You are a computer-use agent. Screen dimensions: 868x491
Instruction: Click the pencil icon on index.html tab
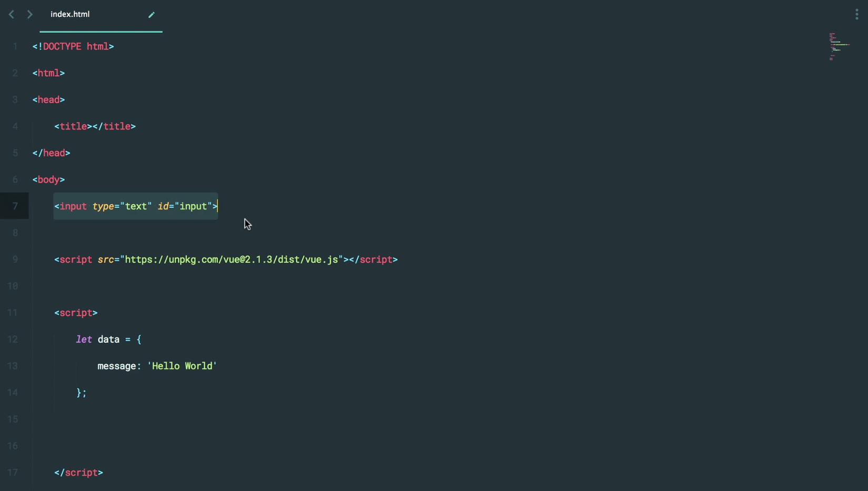point(152,15)
